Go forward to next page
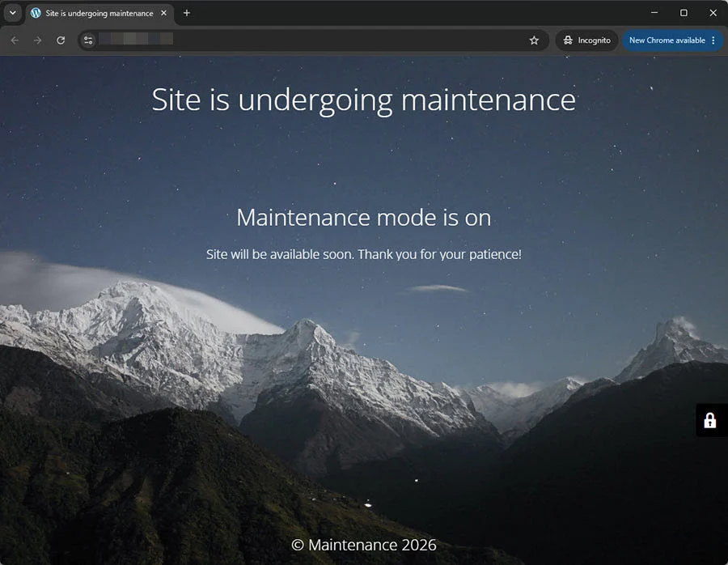Viewport: 728px width, 565px height. point(37,40)
